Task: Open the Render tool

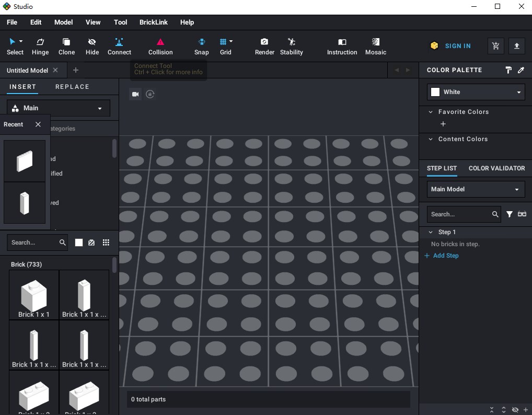Action: pos(264,46)
